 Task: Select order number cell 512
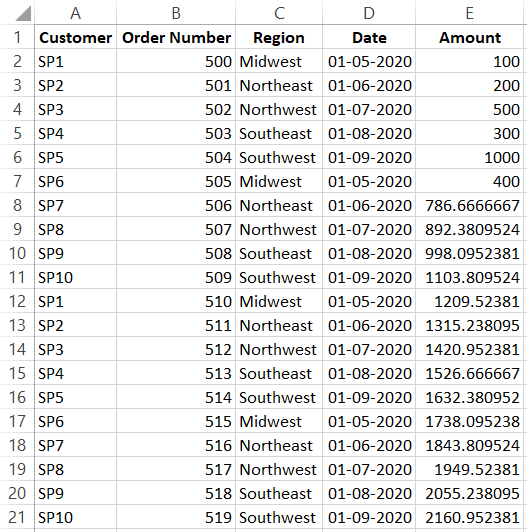pos(176,349)
